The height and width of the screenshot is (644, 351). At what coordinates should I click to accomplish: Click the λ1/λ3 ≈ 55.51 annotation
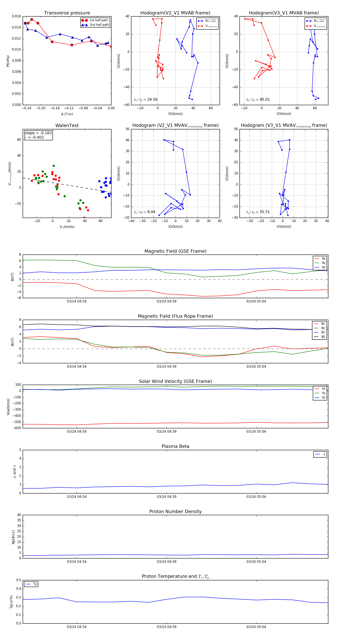(x=258, y=212)
